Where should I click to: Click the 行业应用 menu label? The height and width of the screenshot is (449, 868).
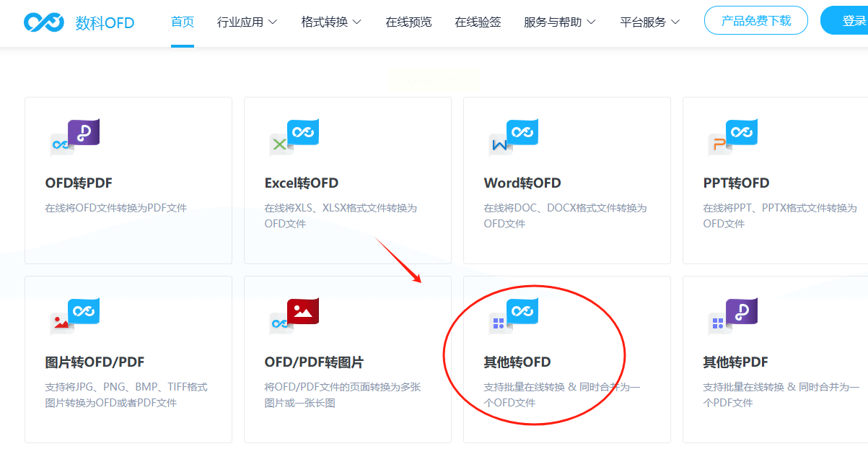pyautogui.click(x=240, y=22)
